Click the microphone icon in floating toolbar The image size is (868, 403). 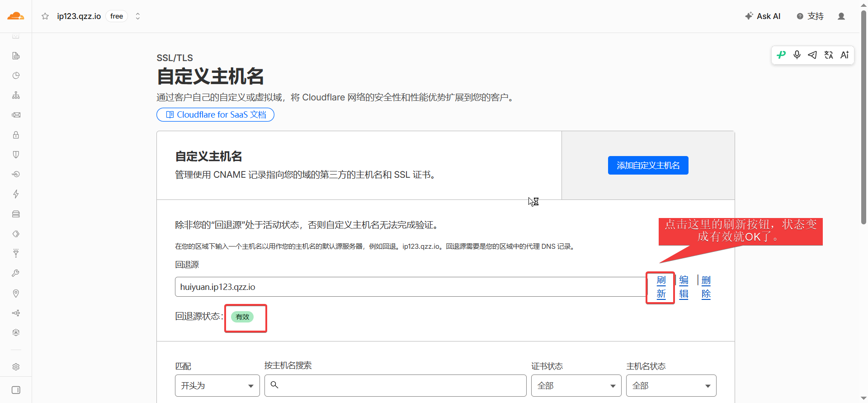pyautogui.click(x=797, y=55)
